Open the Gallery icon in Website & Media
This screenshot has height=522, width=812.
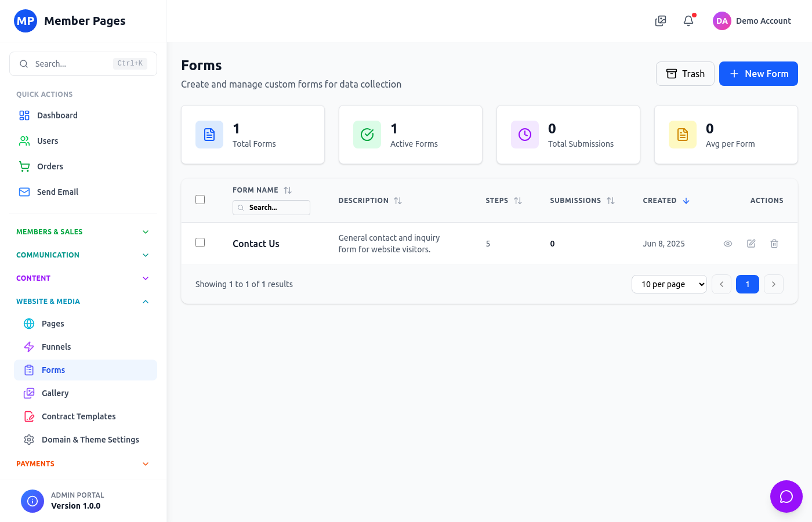tap(29, 393)
